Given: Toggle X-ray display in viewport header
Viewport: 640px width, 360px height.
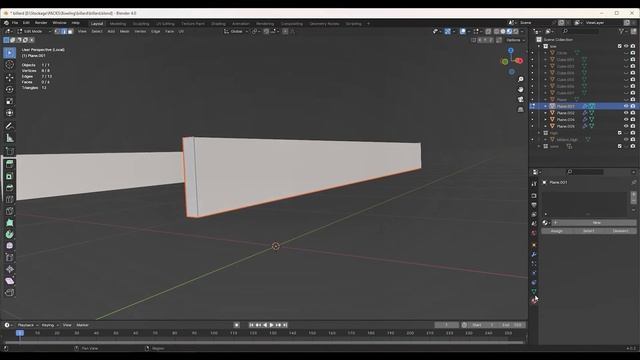Looking at the screenshot, I should click(488, 31).
